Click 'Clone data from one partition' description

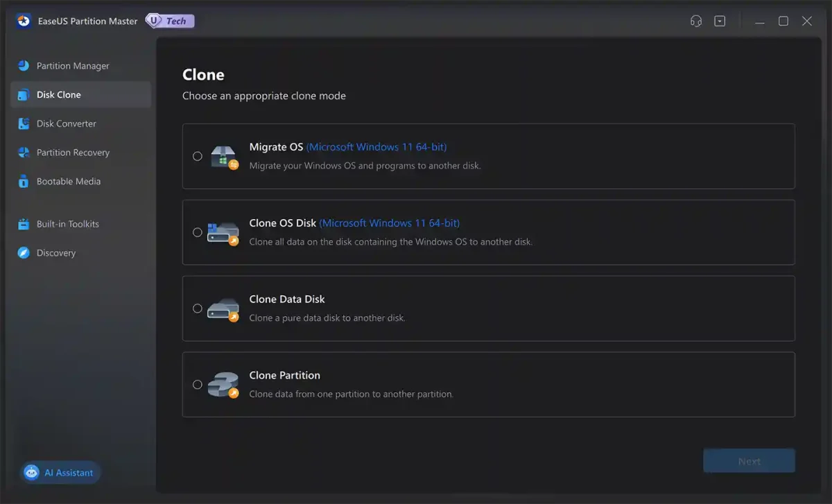click(352, 394)
